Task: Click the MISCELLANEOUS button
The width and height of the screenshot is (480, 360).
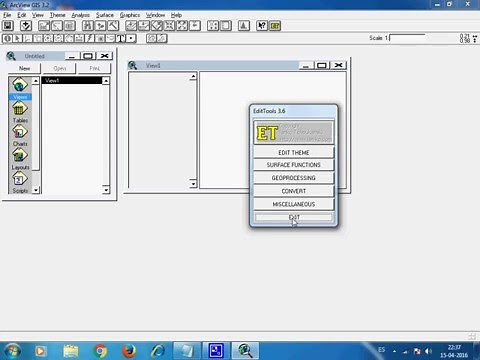Action: [294, 204]
